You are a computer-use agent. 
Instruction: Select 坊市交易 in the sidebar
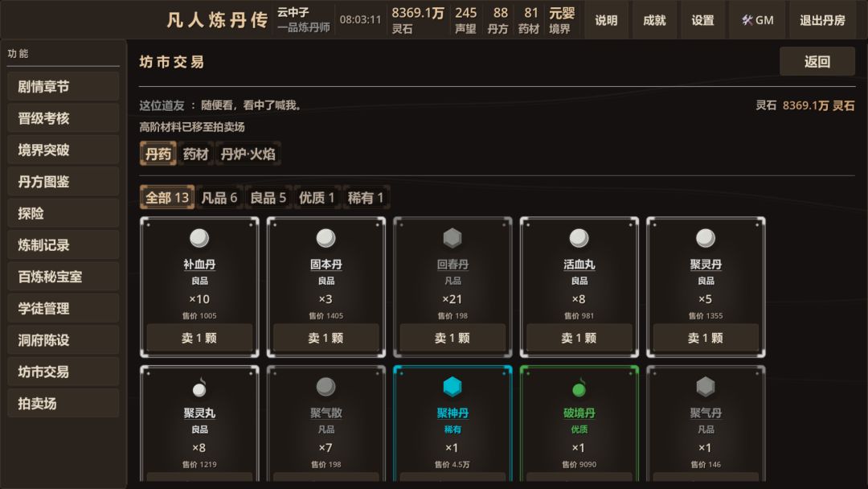(63, 372)
